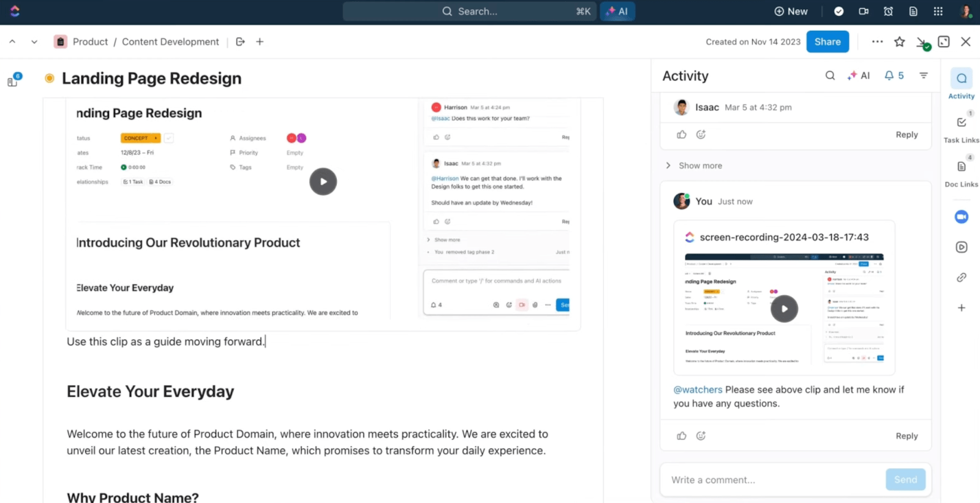Like your own comment with thumbs up
This screenshot has height=503, width=980.
(x=682, y=436)
